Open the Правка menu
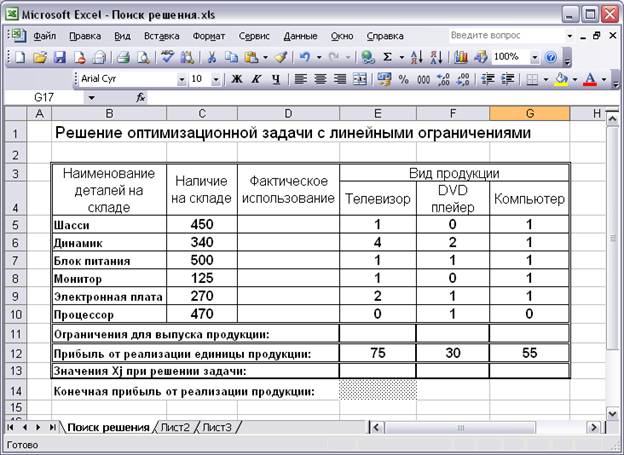Image resolution: width=624 pixels, height=455 pixels. pyautogui.click(x=85, y=36)
